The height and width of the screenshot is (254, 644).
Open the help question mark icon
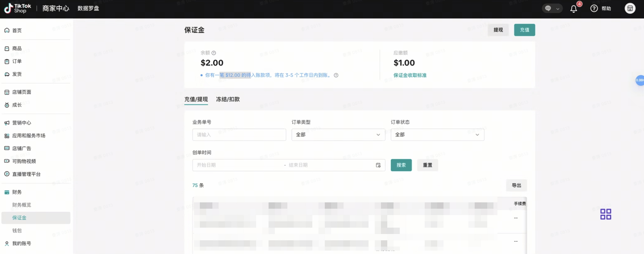click(x=594, y=8)
